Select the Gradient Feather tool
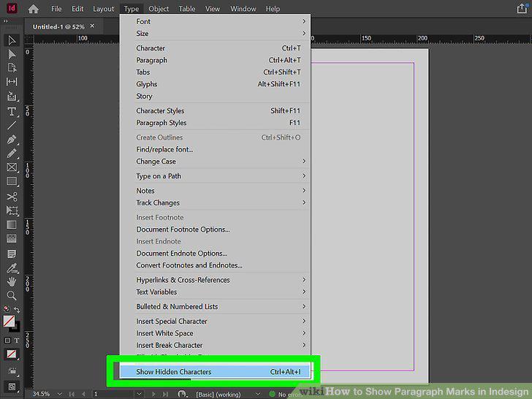Screen dimensions: 532x399 pyautogui.click(x=12, y=239)
